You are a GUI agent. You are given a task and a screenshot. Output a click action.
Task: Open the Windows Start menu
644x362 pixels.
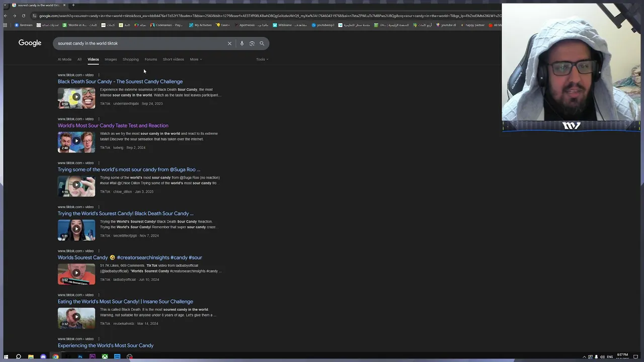[6, 356]
